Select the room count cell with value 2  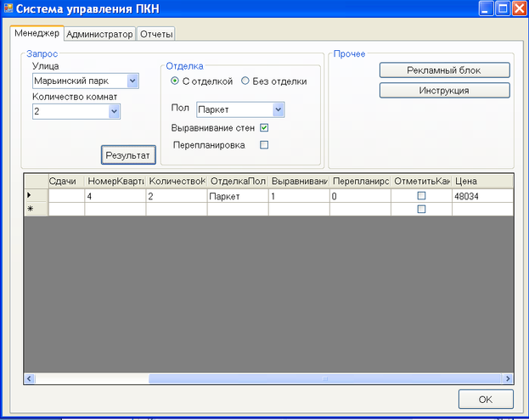click(177, 196)
